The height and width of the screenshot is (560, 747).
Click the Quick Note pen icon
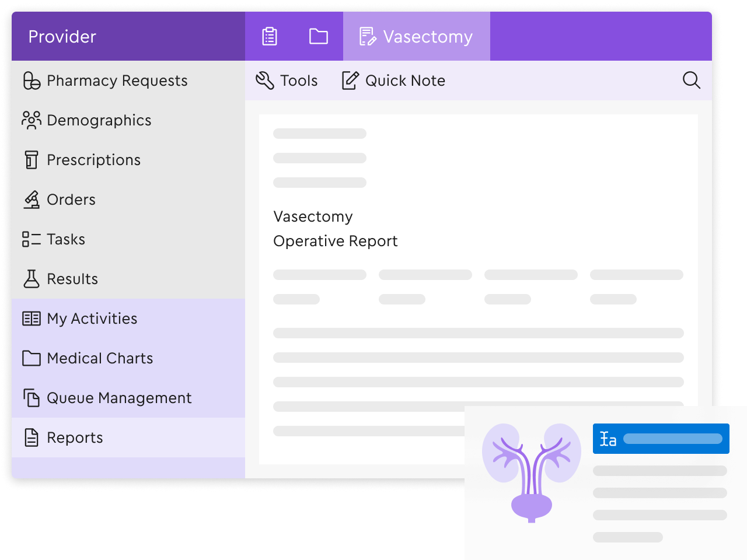(x=349, y=80)
